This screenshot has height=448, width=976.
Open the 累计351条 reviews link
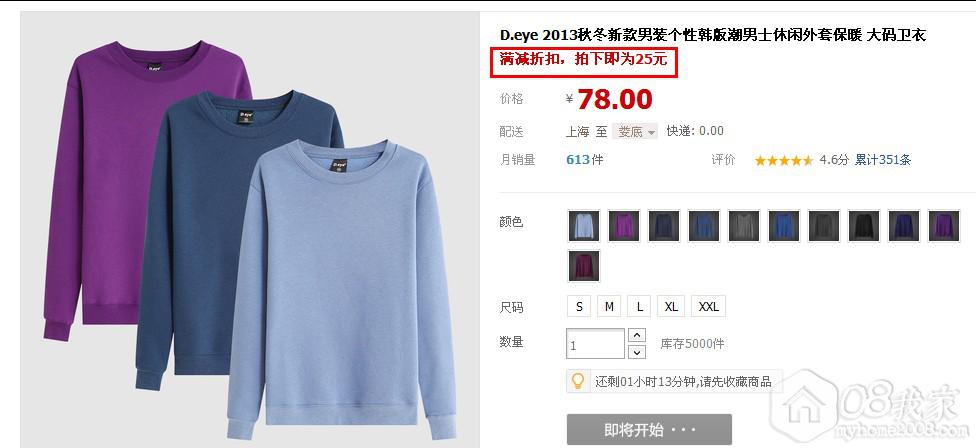(883, 160)
